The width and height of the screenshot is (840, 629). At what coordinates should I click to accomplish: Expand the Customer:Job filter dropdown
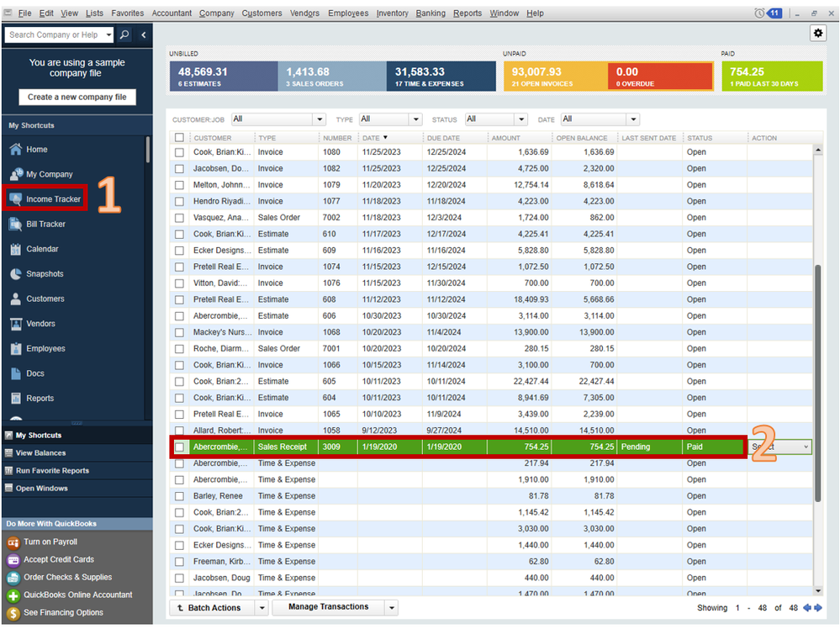[320, 119]
